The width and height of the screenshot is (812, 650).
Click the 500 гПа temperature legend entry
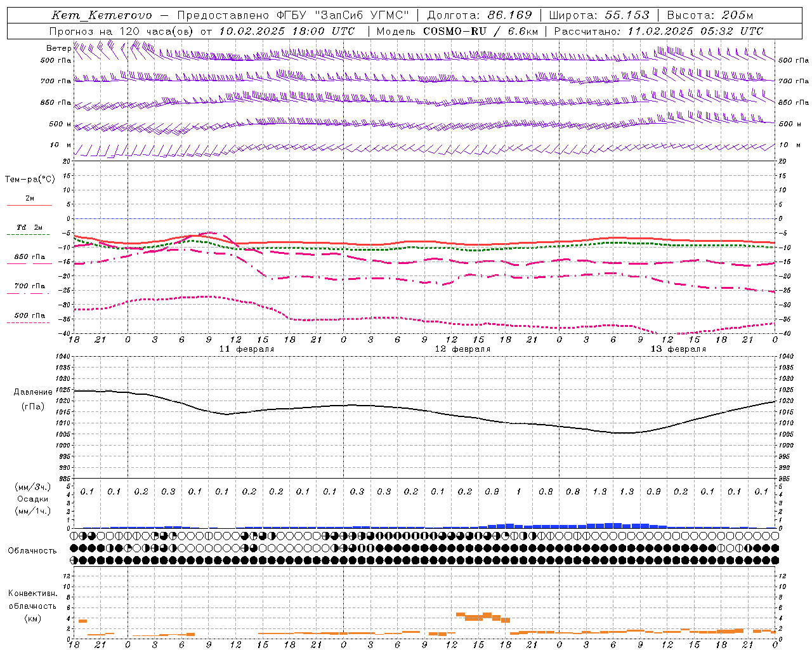point(30,315)
